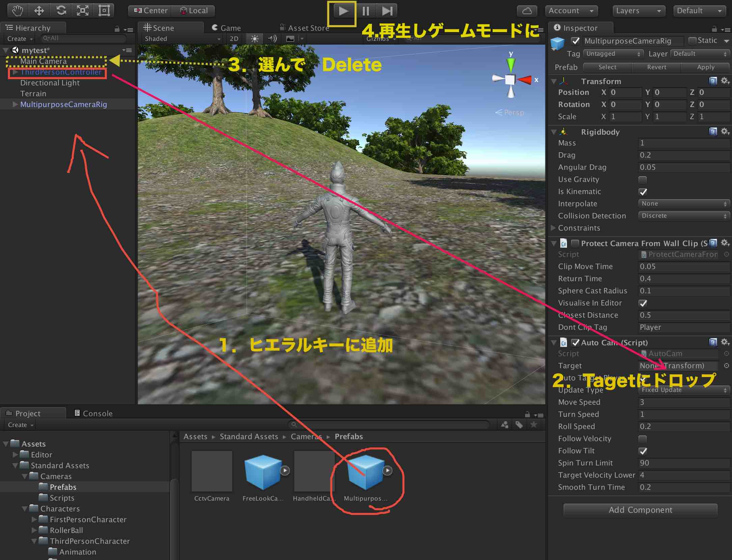Open the Account dropdown

click(x=571, y=11)
